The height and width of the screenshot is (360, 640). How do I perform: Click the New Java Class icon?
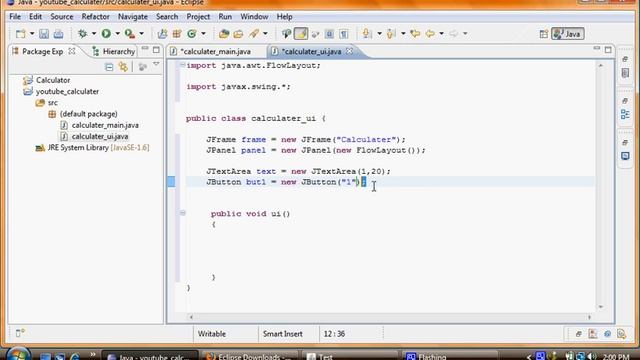[x=192, y=34]
